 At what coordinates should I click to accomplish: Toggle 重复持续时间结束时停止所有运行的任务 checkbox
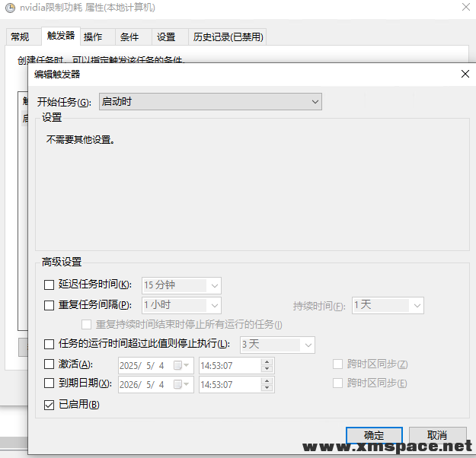tap(86, 325)
